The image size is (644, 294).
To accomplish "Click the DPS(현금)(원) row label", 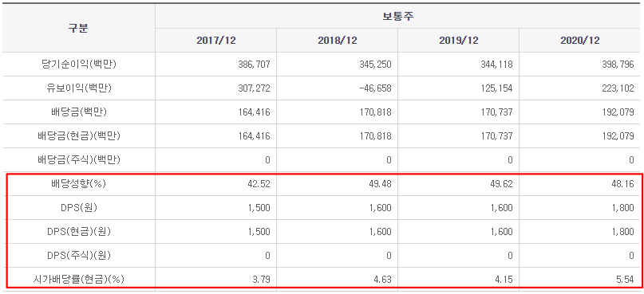I will coord(79,231).
